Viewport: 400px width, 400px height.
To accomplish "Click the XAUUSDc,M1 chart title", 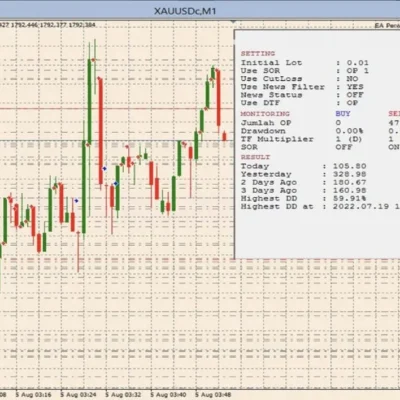I will pos(185,11).
